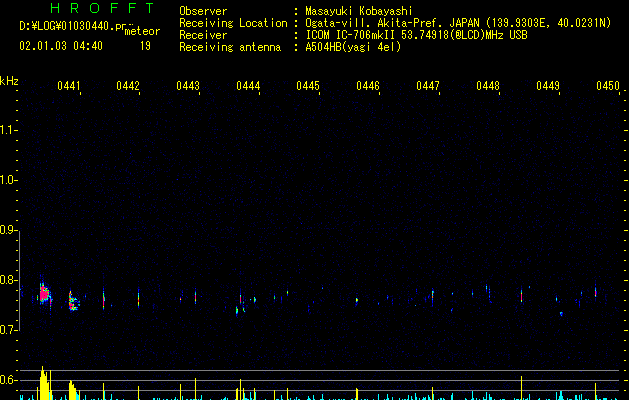The height and width of the screenshot is (400, 629).
Task: Select antenna value A504HB(yagi 4el)
Action: pyautogui.click(x=353, y=47)
